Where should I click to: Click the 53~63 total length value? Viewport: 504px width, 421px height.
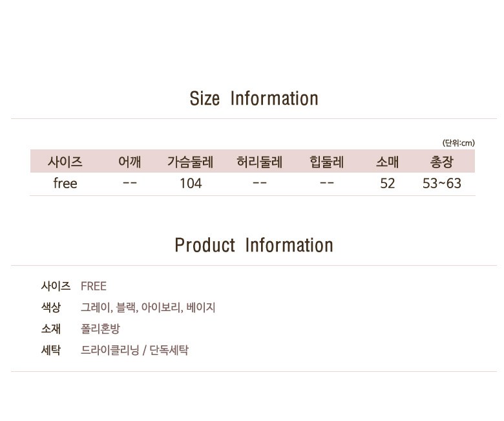pos(441,183)
